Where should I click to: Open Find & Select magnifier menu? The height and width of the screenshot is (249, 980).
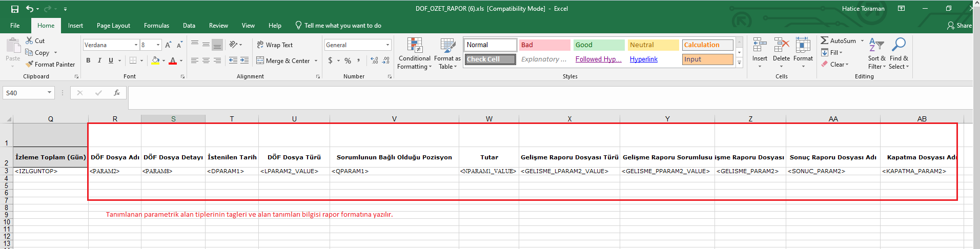[899, 53]
